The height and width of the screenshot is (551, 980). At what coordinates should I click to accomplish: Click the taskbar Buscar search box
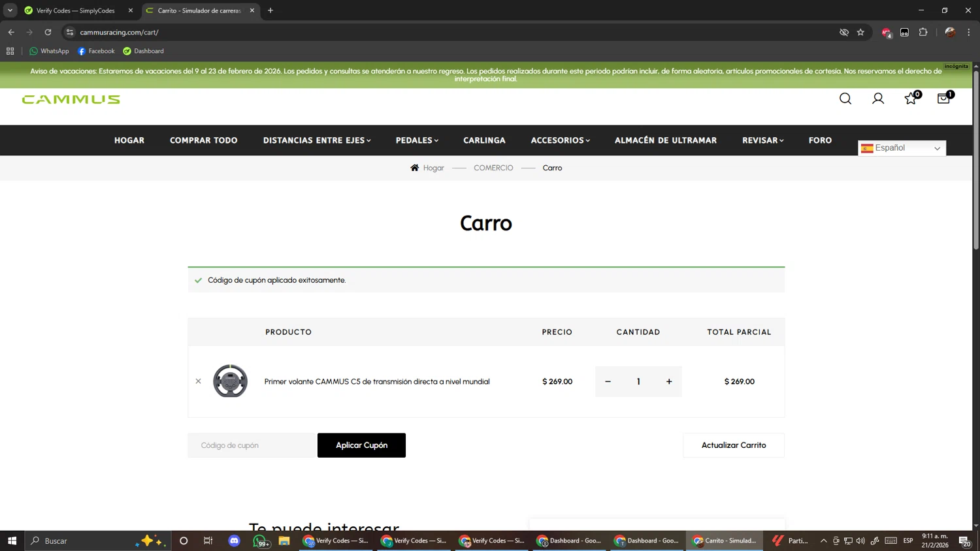(98, 541)
